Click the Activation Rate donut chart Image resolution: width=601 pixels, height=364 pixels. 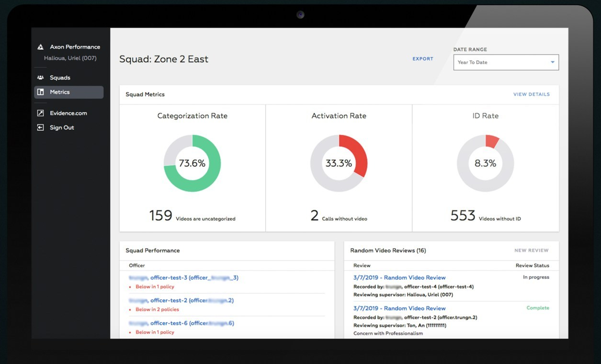tap(339, 163)
